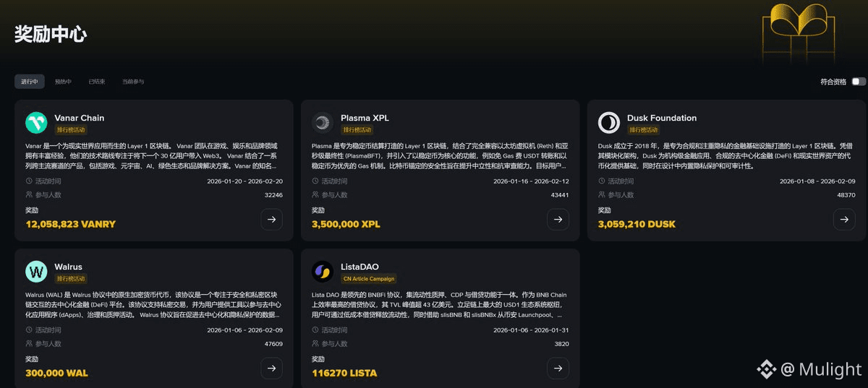Click participant count 47609
This screenshot has width=868, height=388.
coord(273,344)
